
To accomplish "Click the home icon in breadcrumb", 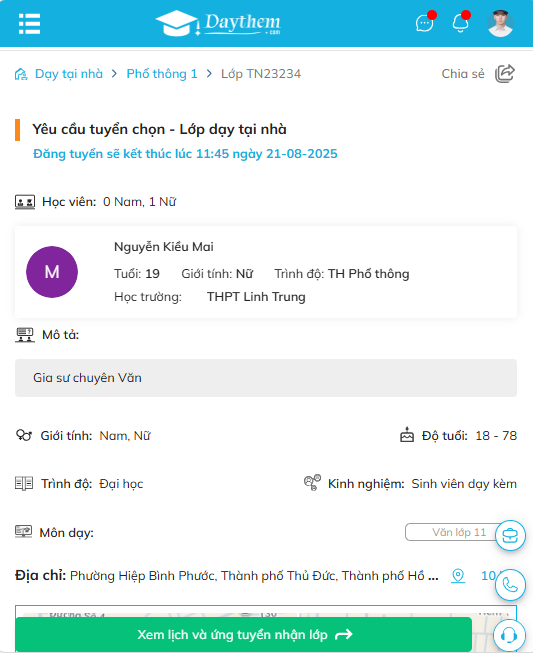I will (21, 74).
